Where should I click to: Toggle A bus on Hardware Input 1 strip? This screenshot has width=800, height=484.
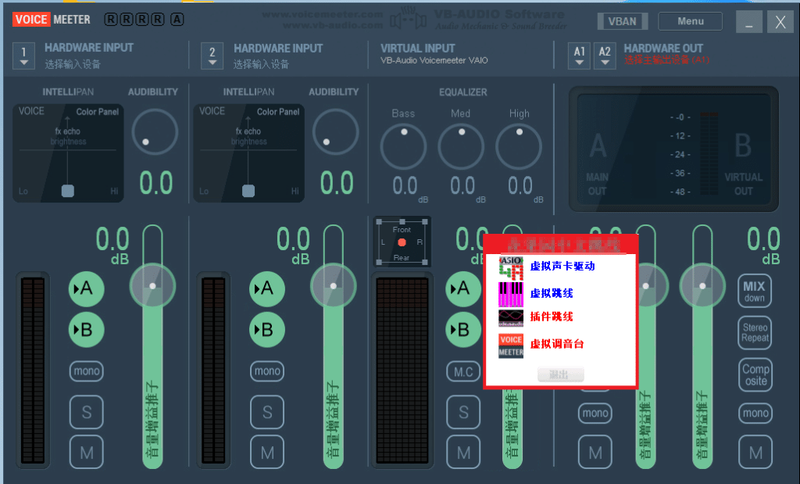[86, 289]
